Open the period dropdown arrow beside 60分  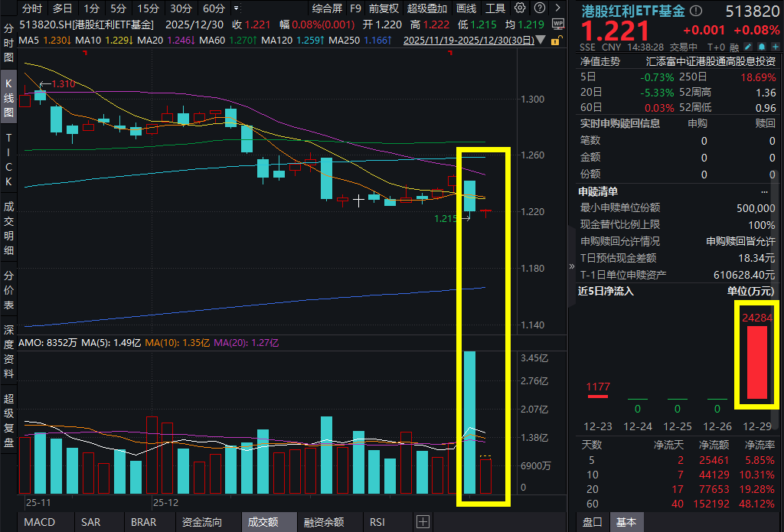pyautogui.click(x=235, y=8)
